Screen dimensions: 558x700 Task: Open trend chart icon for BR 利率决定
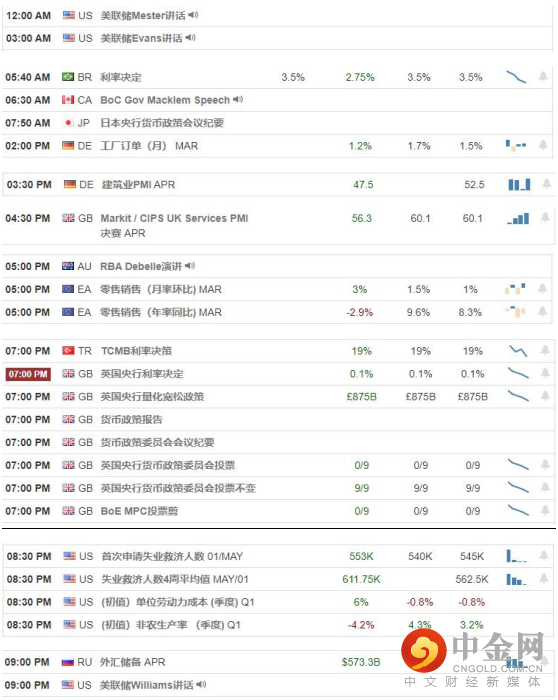pos(516,77)
